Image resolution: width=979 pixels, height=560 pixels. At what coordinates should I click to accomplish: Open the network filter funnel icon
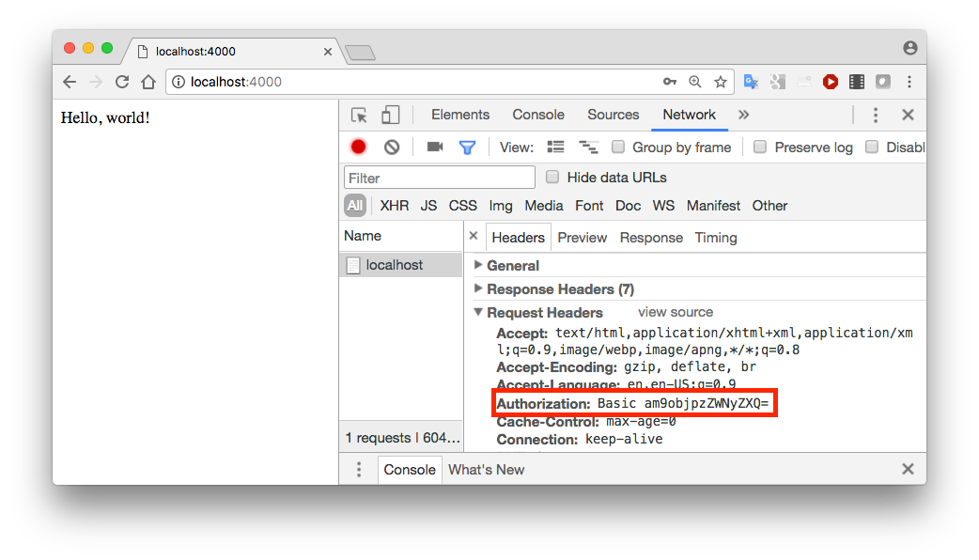pyautogui.click(x=467, y=147)
